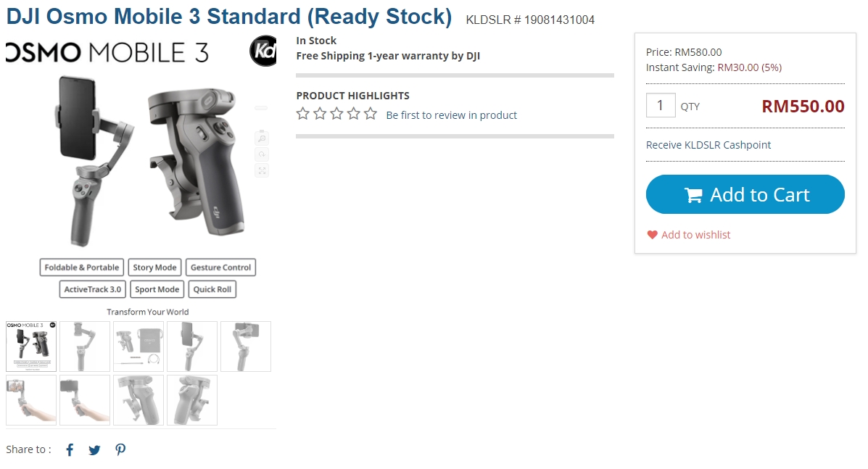The width and height of the screenshot is (868, 469).
Task: Rate product with the fifth star
Action: 371,114
